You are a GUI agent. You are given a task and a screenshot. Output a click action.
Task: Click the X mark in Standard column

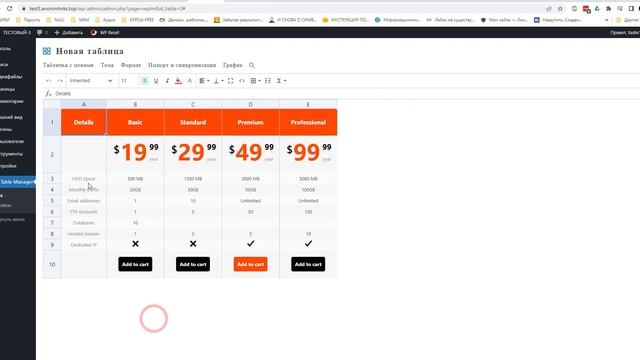(x=193, y=244)
